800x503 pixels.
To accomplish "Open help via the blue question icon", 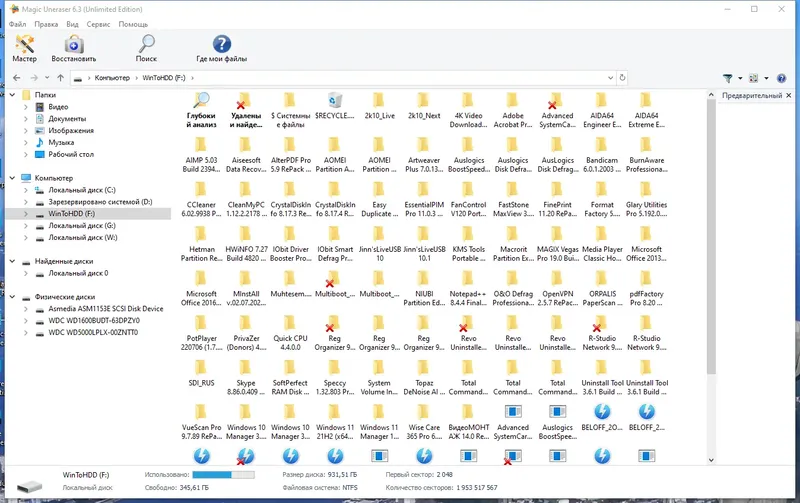I will 781,78.
